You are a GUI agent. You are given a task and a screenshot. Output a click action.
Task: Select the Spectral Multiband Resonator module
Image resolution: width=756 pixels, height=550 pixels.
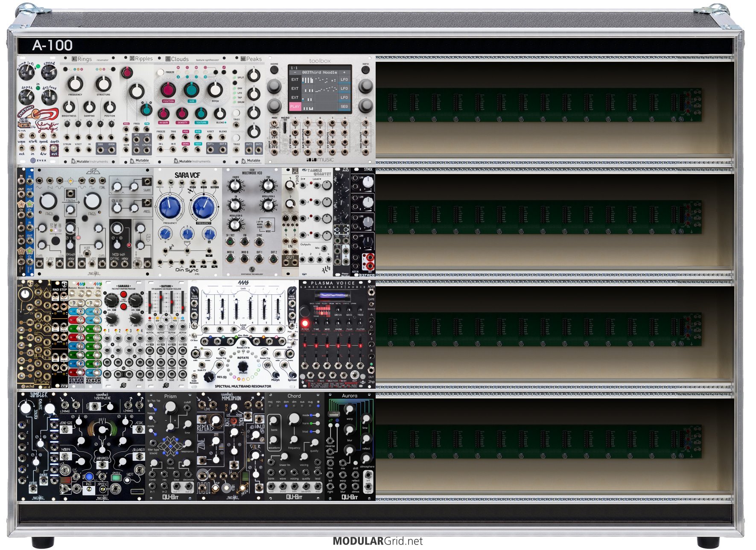tap(243, 334)
